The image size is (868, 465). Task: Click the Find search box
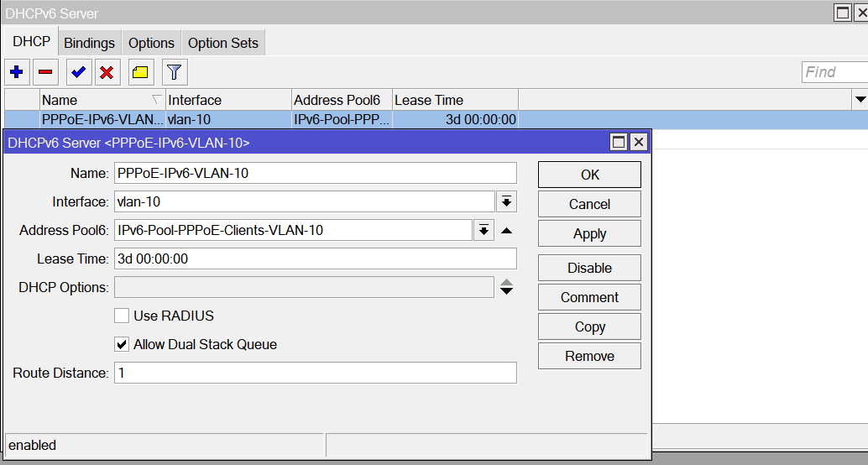(x=834, y=72)
